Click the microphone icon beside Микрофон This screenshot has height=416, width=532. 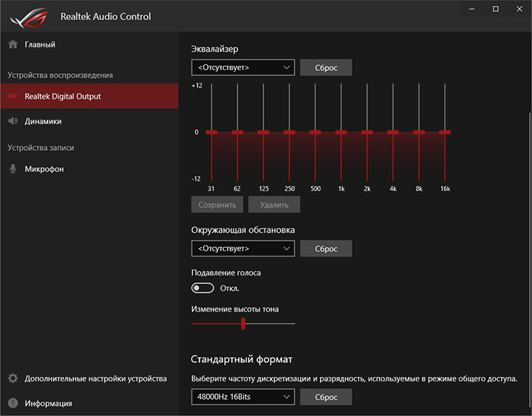click(x=13, y=168)
